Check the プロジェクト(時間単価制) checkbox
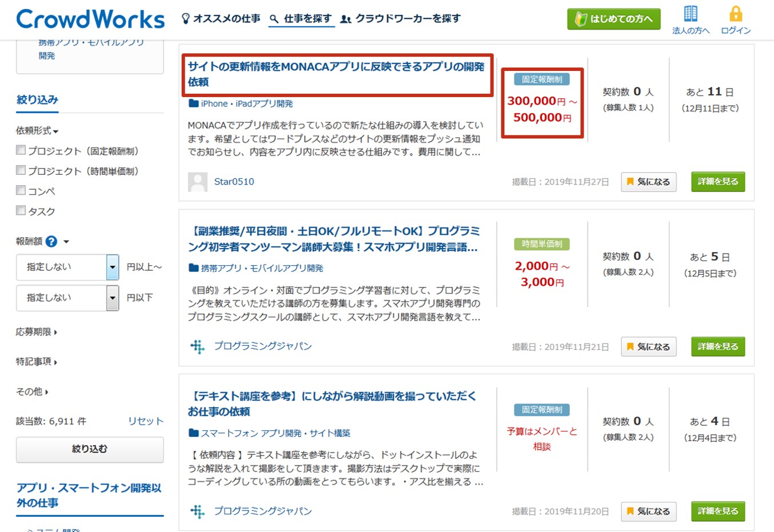The width and height of the screenshot is (774, 532). pyautogui.click(x=21, y=170)
